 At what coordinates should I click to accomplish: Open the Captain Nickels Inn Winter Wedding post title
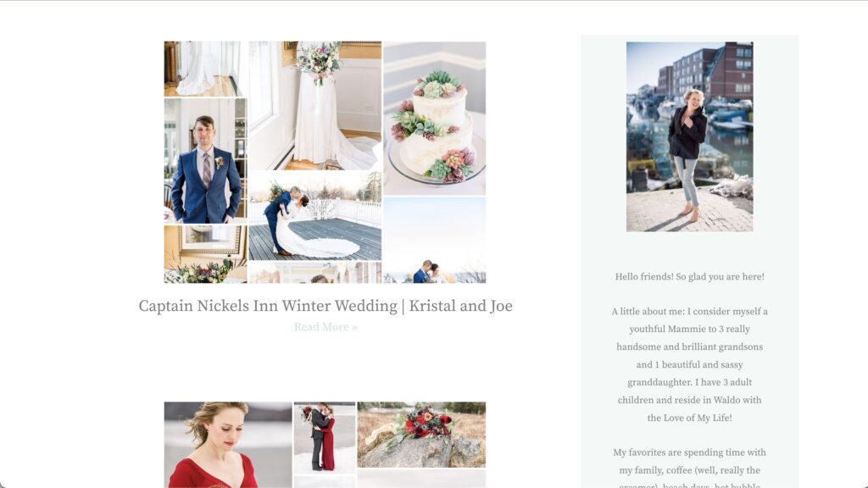click(325, 306)
